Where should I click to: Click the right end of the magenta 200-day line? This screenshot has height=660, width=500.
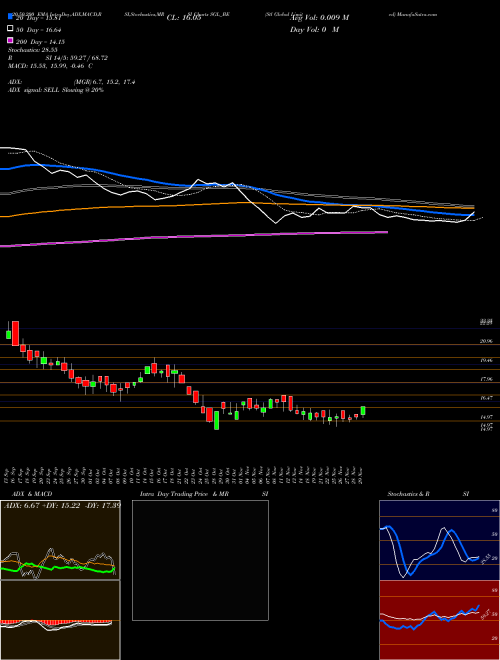(386, 232)
